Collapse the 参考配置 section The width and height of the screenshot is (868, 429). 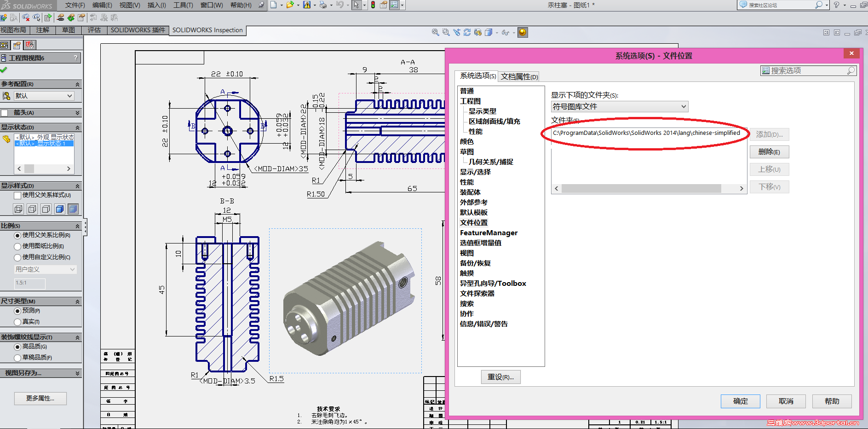tap(77, 84)
